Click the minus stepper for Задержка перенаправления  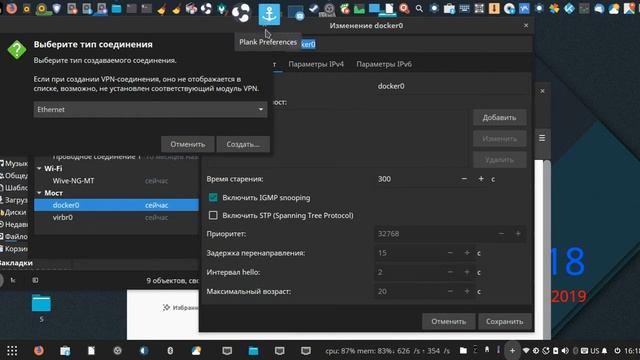450,253
